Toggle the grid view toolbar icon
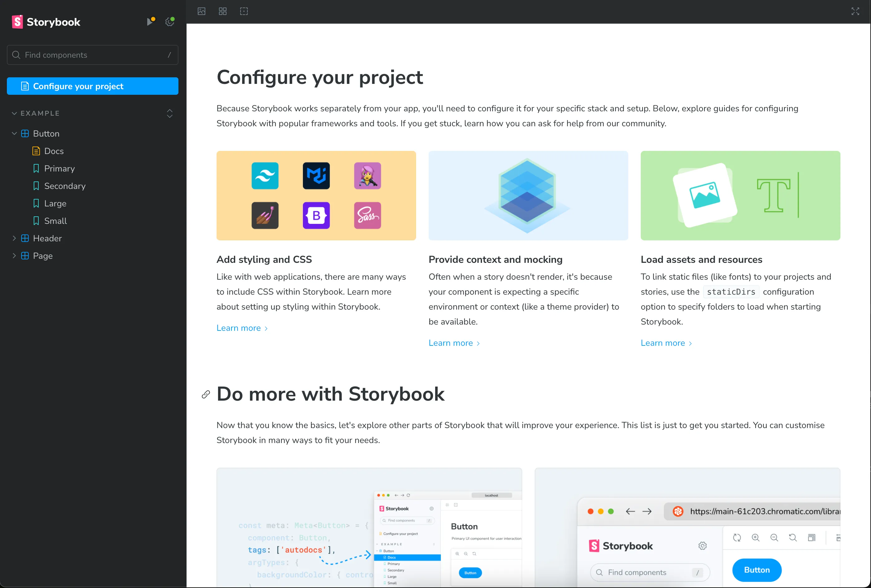This screenshot has width=871, height=588. point(223,11)
